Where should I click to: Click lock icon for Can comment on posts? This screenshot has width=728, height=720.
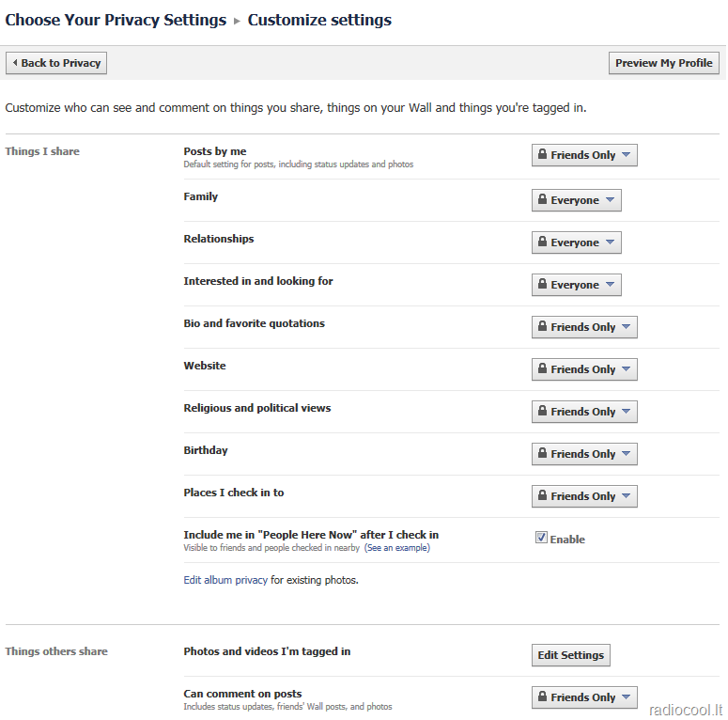click(x=542, y=697)
